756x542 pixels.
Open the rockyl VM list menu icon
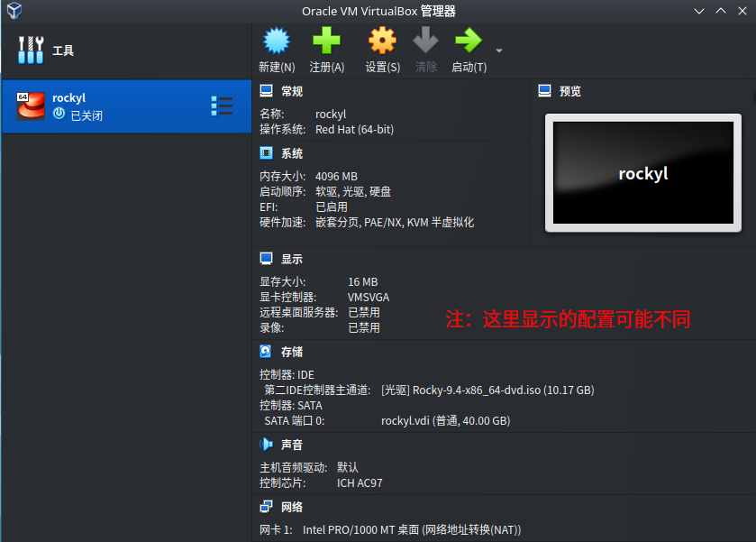click(222, 106)
